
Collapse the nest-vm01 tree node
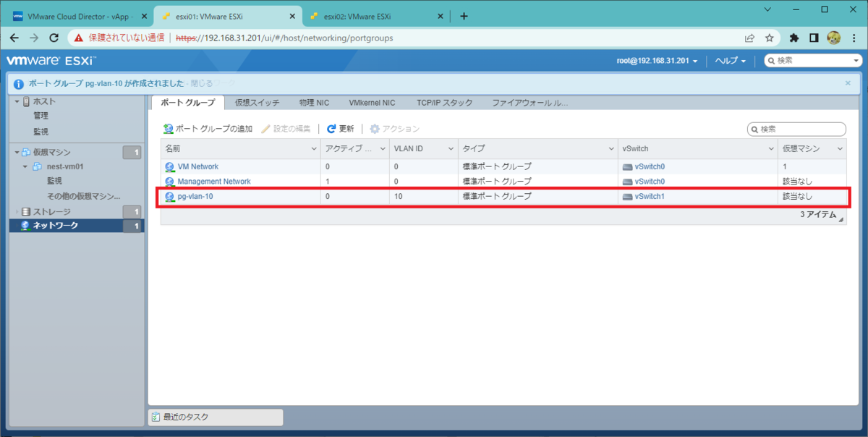tap(26, 166)
